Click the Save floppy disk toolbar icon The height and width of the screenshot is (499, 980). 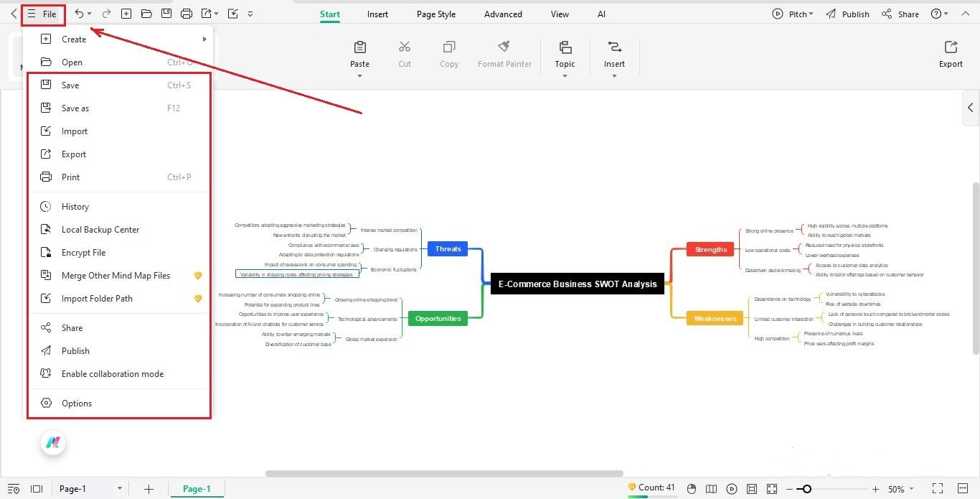point(166,14)
